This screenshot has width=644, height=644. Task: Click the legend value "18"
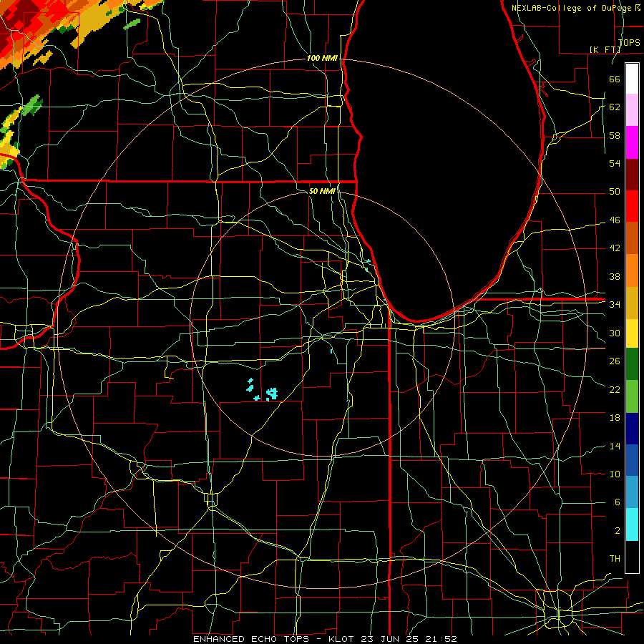click(x=615, y=418)
